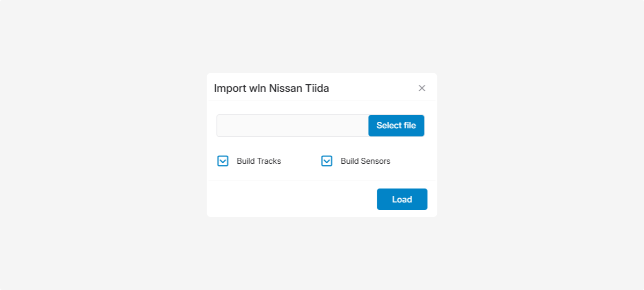Uncheck the checkmark icon beside Build Sensors
Viewport: 644px width, 290px height.
327,161
